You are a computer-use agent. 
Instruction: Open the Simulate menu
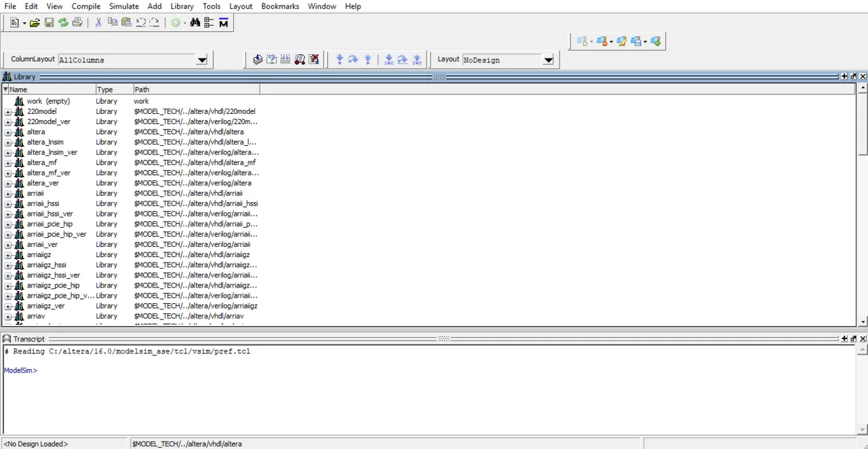(x=123, y=6)
